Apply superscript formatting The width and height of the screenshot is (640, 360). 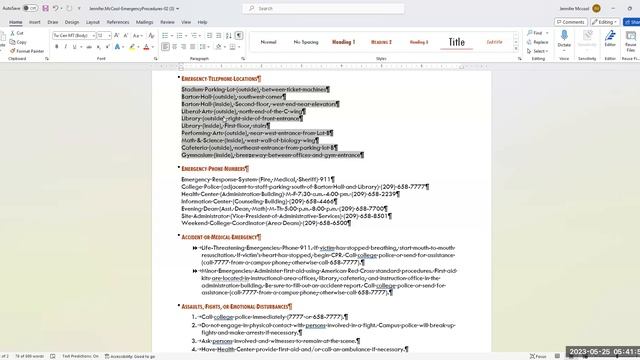(107, 47)
